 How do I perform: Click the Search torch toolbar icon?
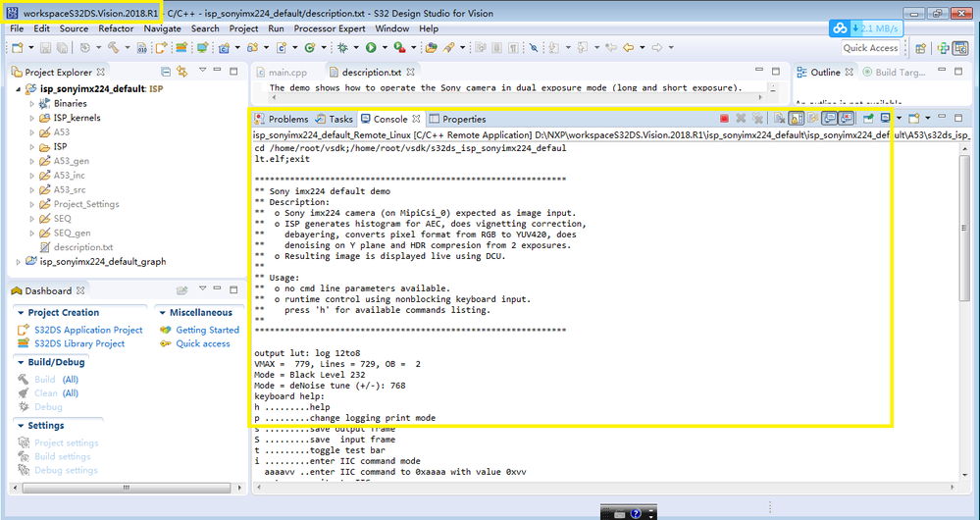[x=448, y=47]
